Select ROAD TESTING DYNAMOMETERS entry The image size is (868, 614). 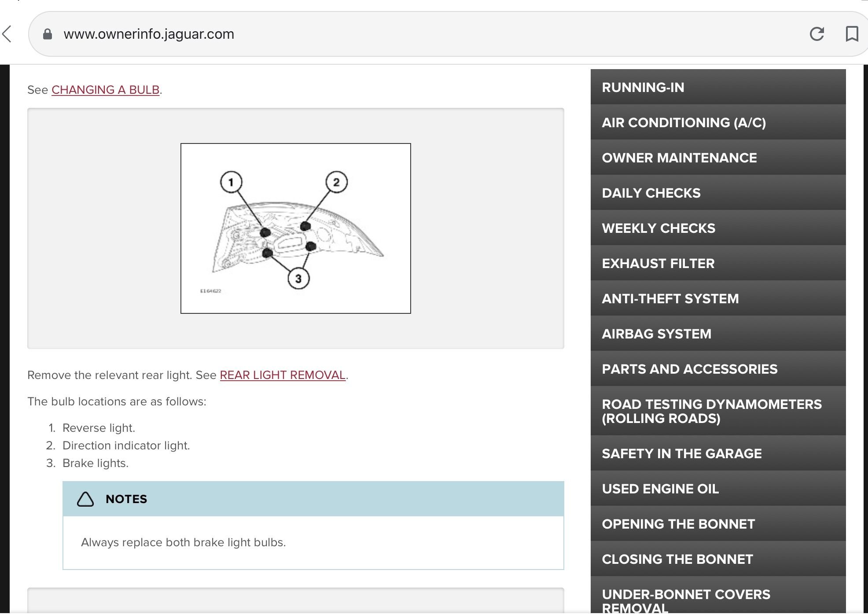[717, 411]
